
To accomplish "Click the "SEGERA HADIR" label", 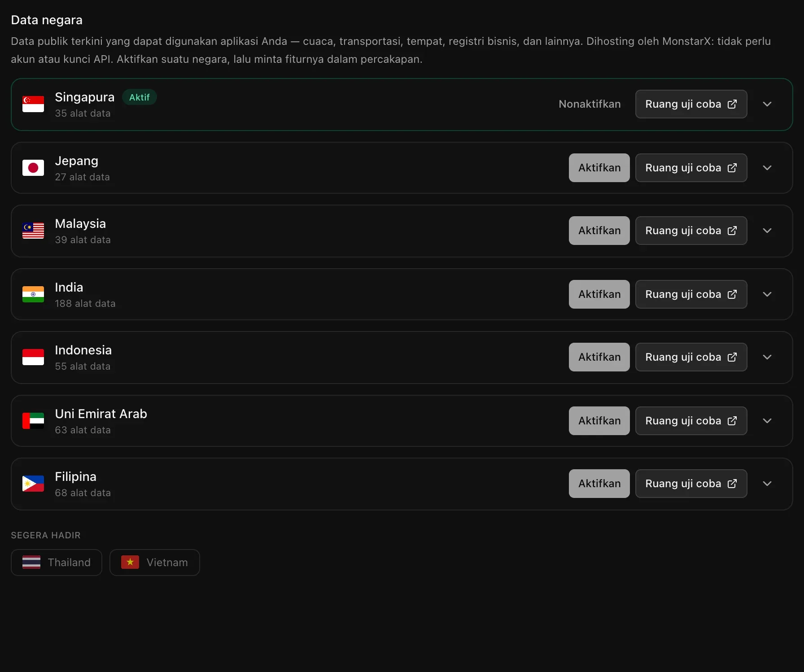I will (x=46, y=535).
